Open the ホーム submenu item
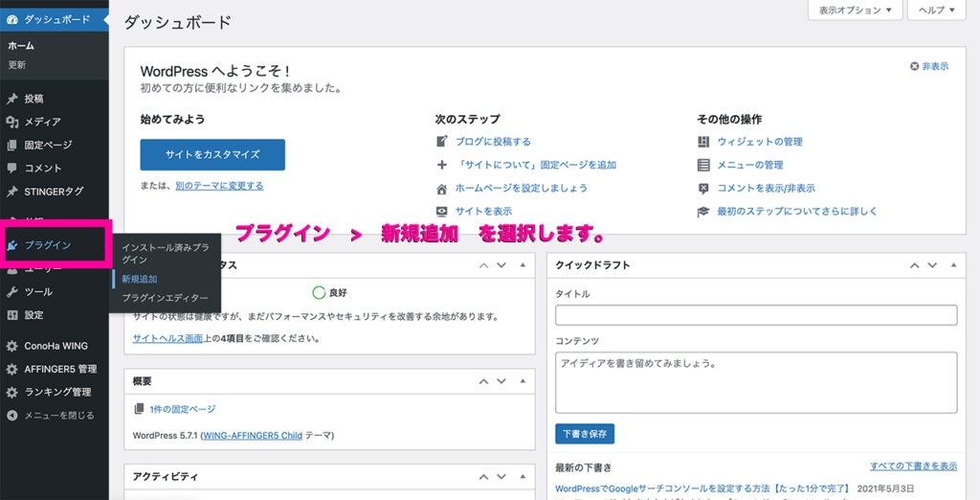This screenshot has width=980, height=500. pyautogui.click(x=21, y=46)
